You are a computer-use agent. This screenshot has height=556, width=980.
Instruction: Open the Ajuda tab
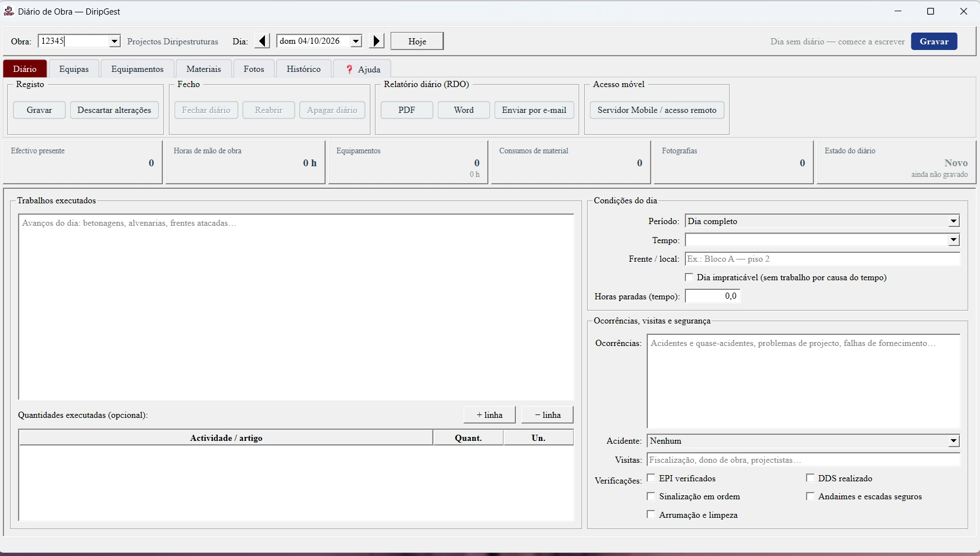click(363, 69)
